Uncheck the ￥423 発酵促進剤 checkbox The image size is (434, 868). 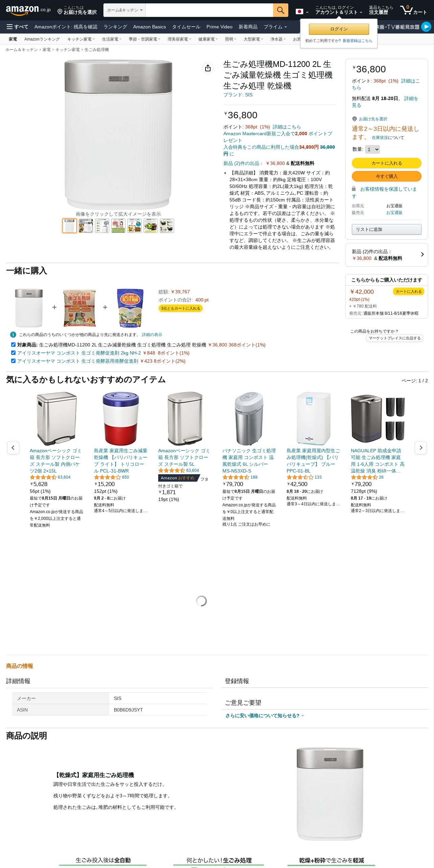pos(13,361)
